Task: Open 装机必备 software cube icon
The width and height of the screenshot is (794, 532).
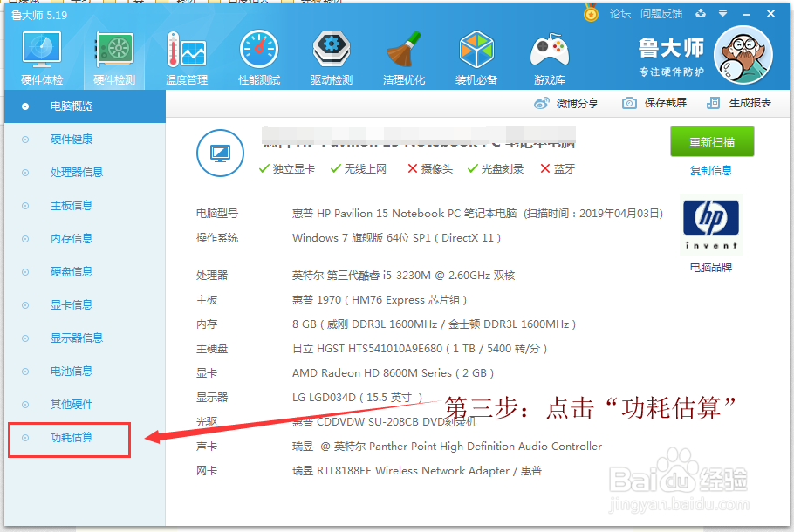Action: [476, 58]
